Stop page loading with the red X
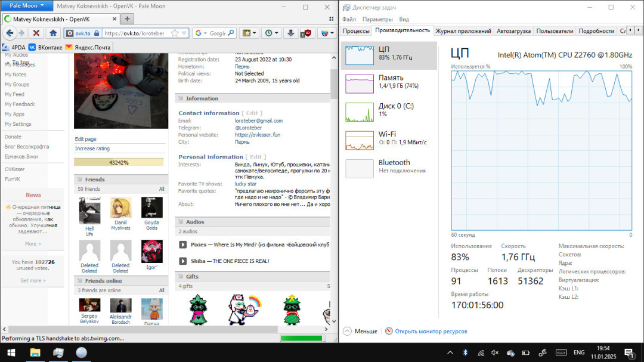 (36, 33)
